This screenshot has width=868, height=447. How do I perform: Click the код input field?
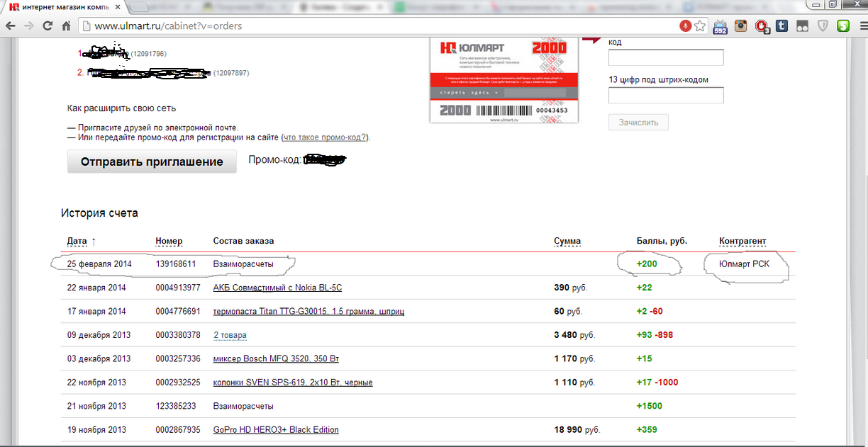(x=666, y=57)
